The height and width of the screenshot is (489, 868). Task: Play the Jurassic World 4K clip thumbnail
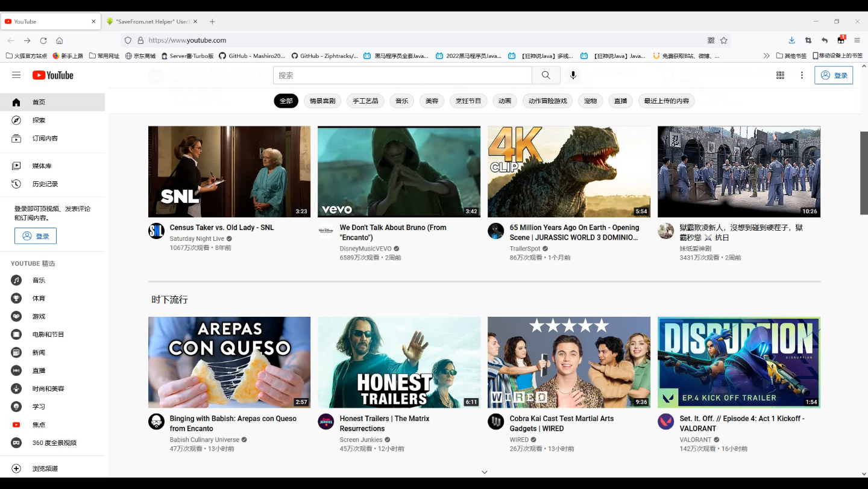569,172
